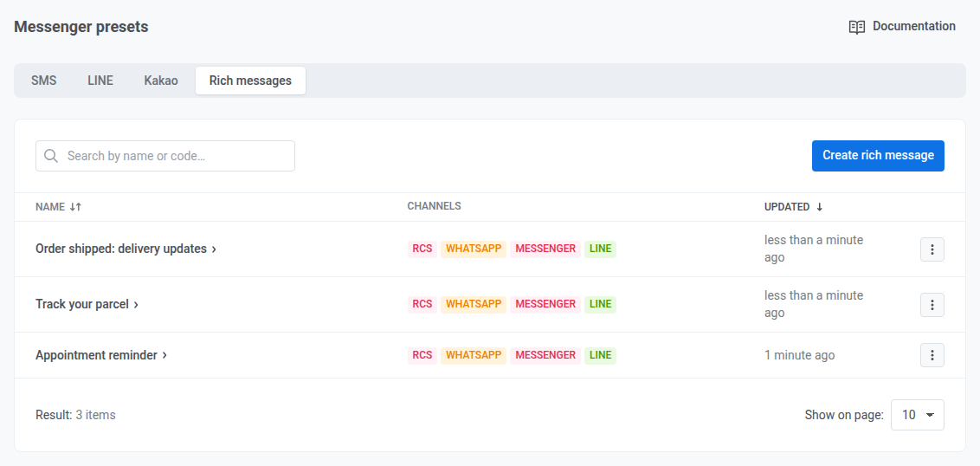Click LINE tag in Track your parcel row
Viewport: 980px width, 466px height.
pos(601,304)
